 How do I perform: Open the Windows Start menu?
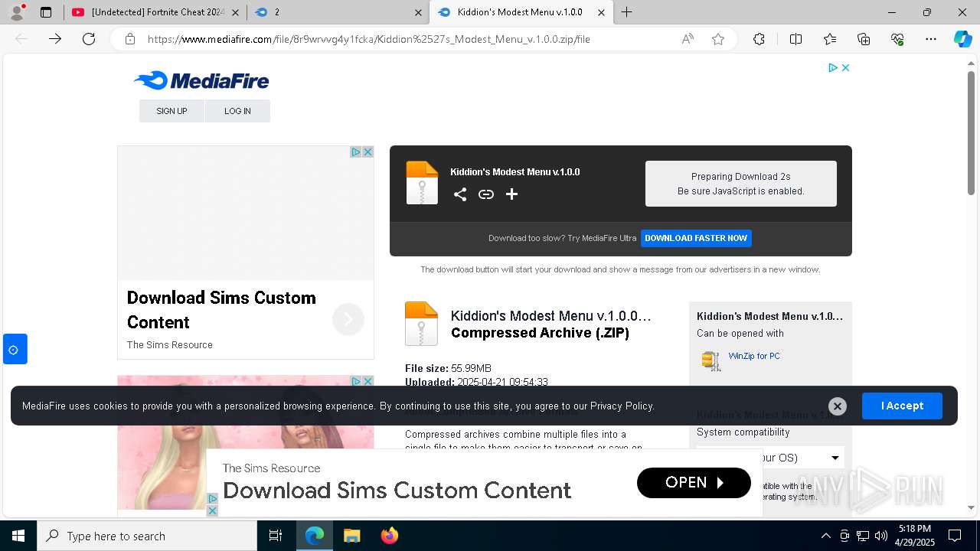18,536
